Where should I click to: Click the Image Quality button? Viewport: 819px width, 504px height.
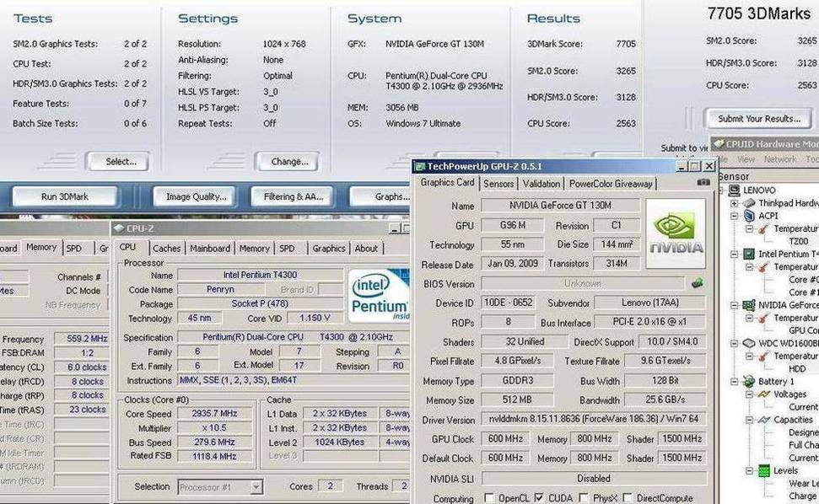[193, 196]
